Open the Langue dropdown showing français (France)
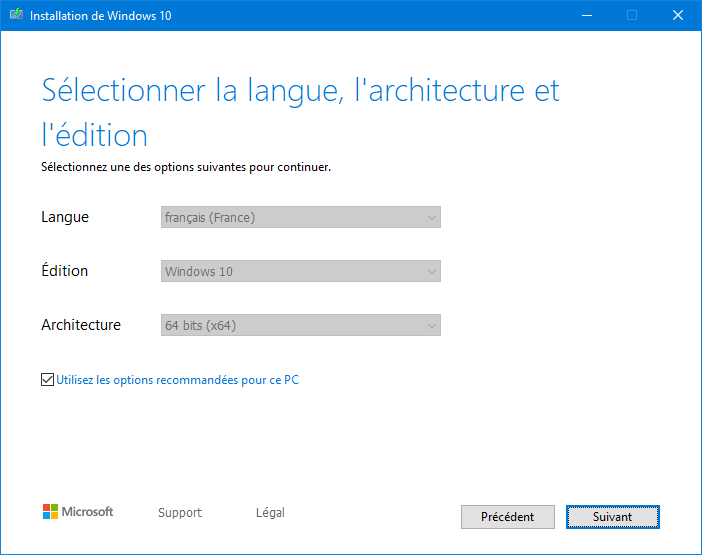Viewport: 702px width, 555px height. [301, 217]
